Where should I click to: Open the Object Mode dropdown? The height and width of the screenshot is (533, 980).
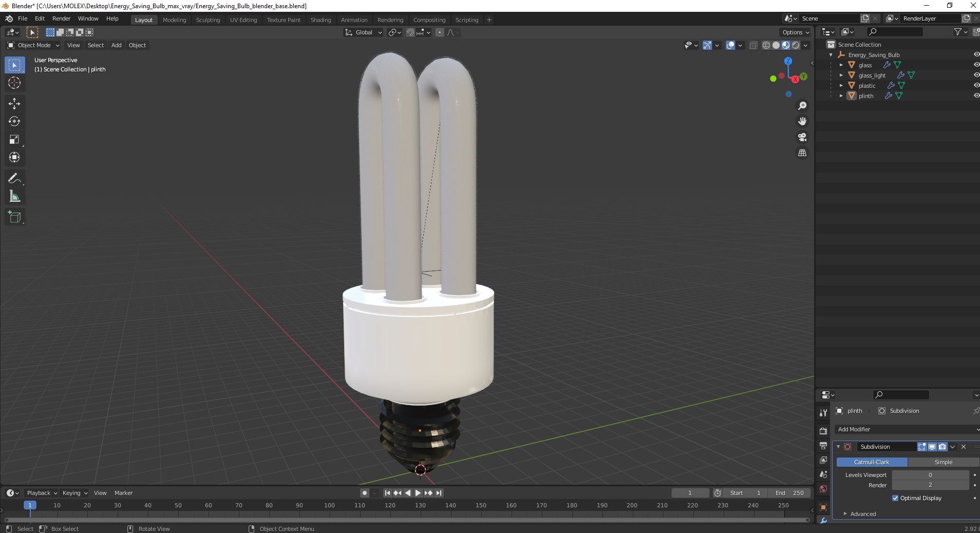pyautogui.click(x=33, y=45)
